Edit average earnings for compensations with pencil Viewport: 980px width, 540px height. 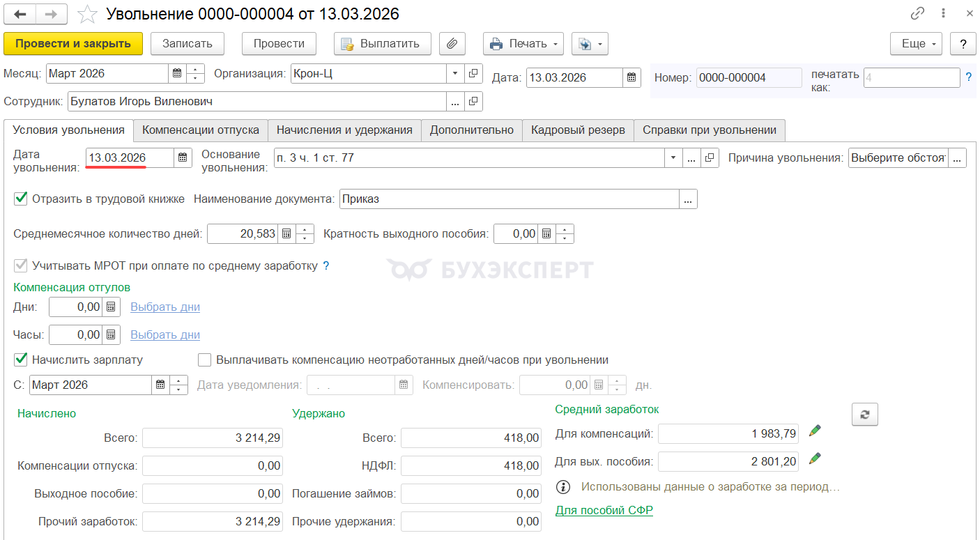tap(814, 431)
